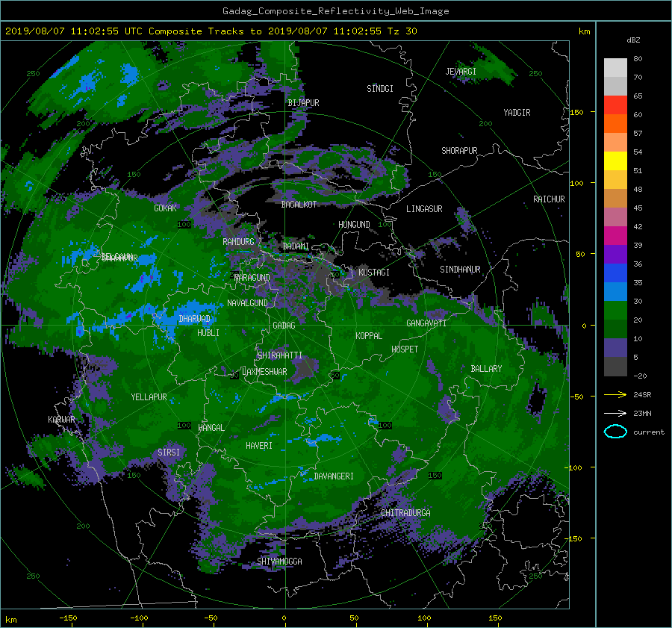This screenshot has height=628, width=672.
Task: Click the YADGIR city label
Action: point(517,113)
